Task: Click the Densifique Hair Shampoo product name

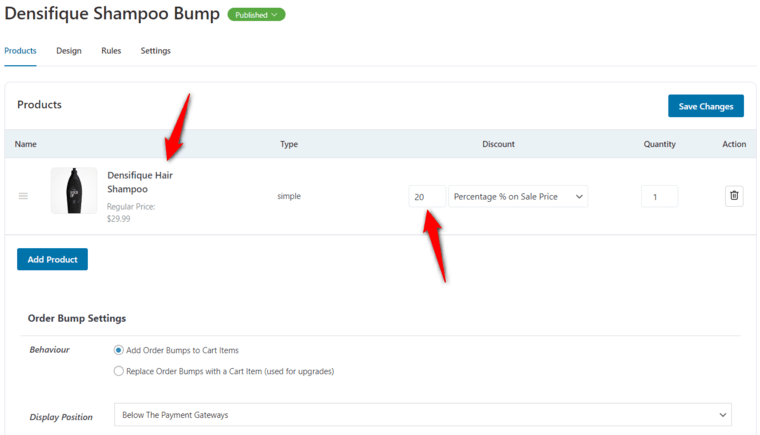Action: click(x=140, y=182)
